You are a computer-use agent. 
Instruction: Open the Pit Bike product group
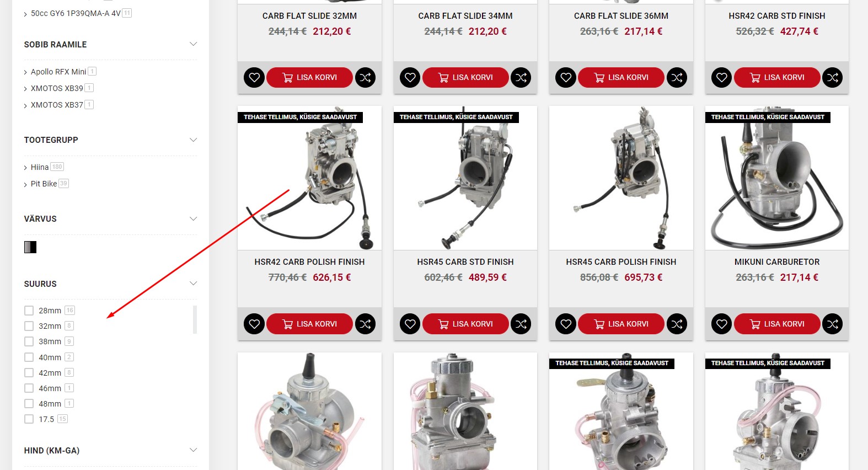[x=44, y=184]
